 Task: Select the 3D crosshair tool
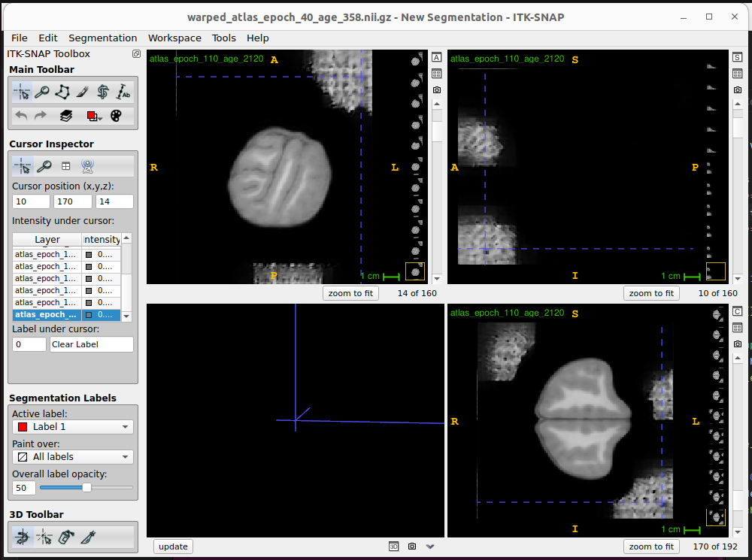click(44, 537)
